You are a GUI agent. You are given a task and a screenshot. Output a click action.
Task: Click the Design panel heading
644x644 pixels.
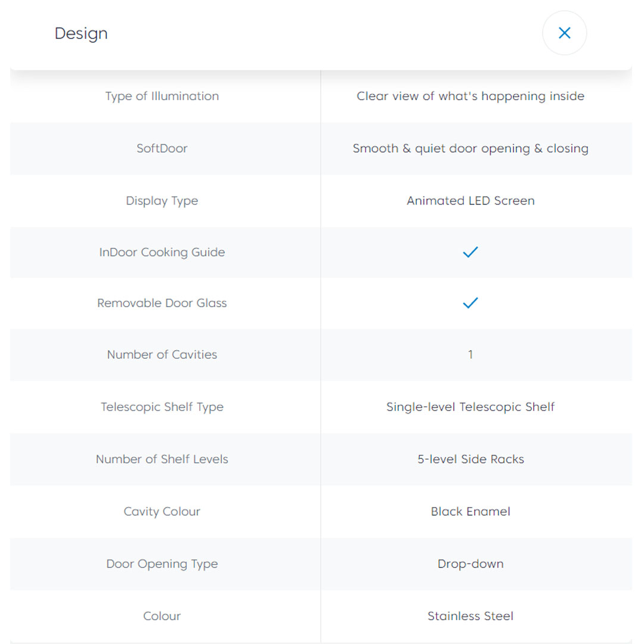tap(81, 33)
